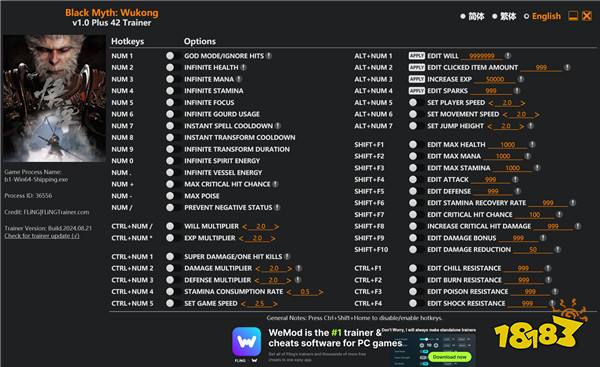600x367 pixels.
Task: Click the info icon beside Edit Stamina Recovery Rate
Action: coord(572,203)
